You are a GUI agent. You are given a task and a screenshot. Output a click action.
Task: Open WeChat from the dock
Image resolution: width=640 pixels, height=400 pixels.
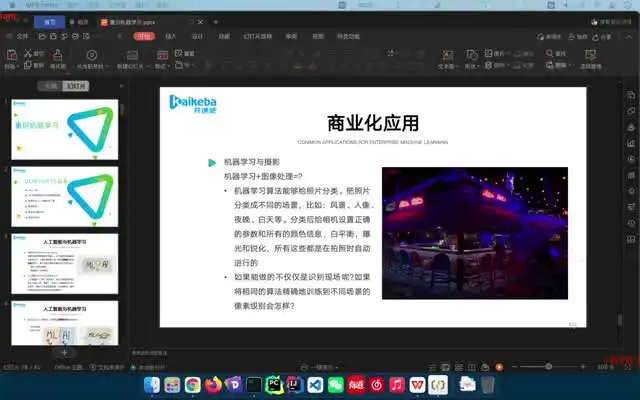coord(335,384)
